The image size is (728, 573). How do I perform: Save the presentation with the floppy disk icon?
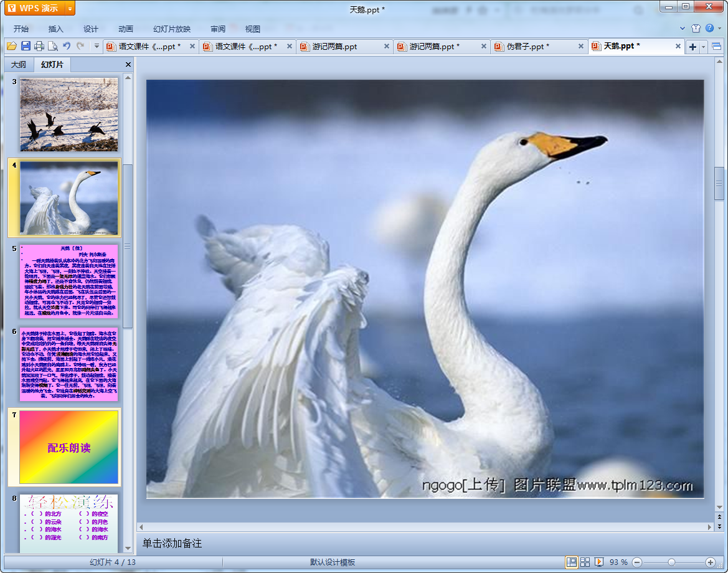click(x=26, y=46)
